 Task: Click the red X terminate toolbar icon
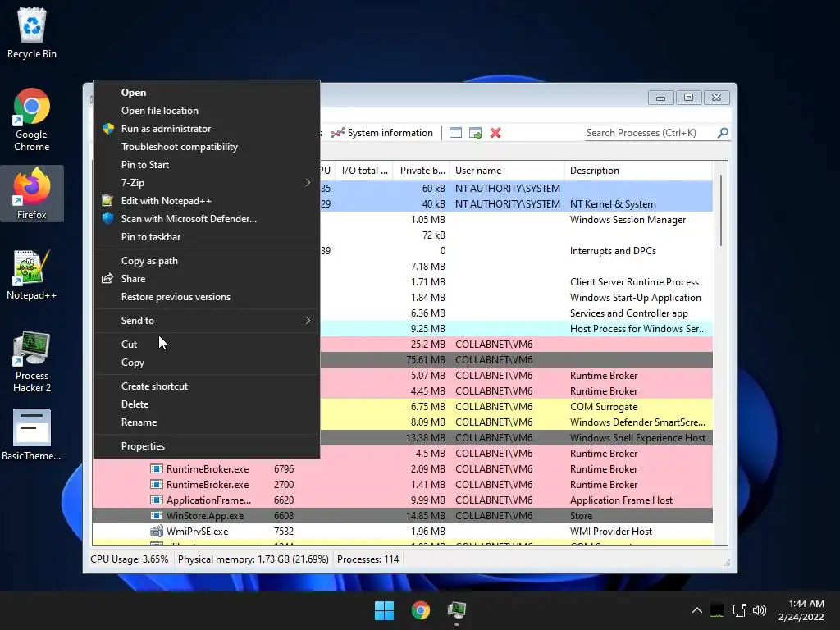click(495, 133)
